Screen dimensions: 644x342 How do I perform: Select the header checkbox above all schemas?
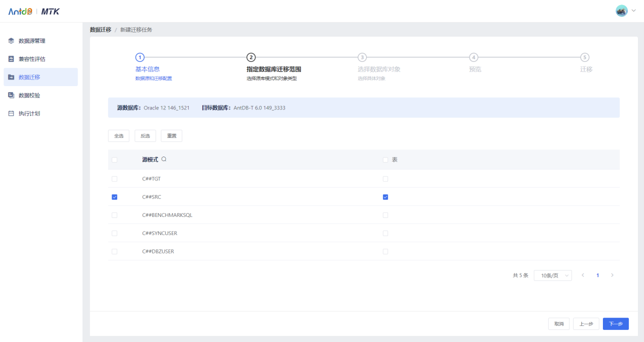click(x=114, y=160)
